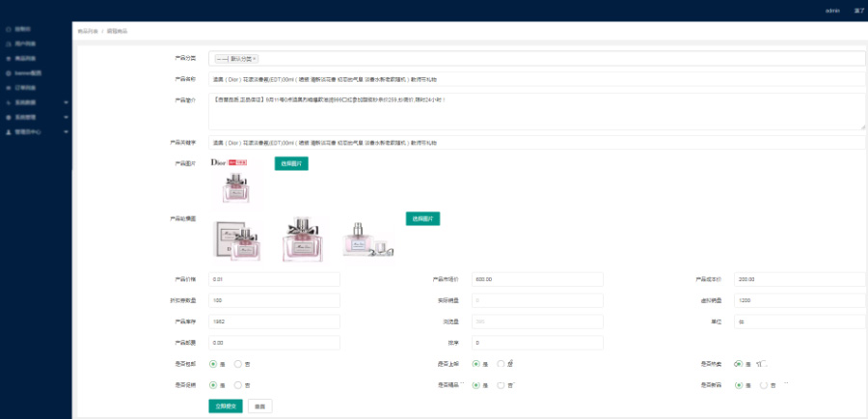Open the 商品列表 breadcrumb link
This screenshot has width=868, height=419.
coord(86,31)
